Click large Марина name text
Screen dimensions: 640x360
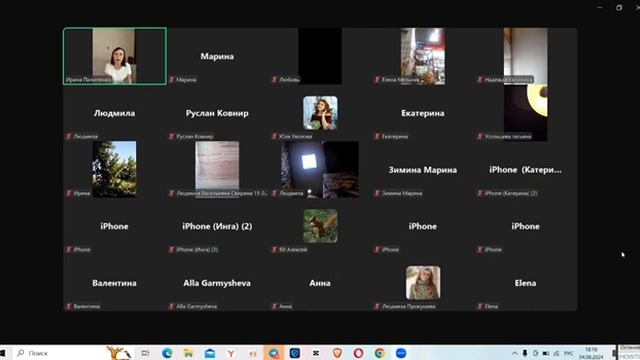click(217, 56)
